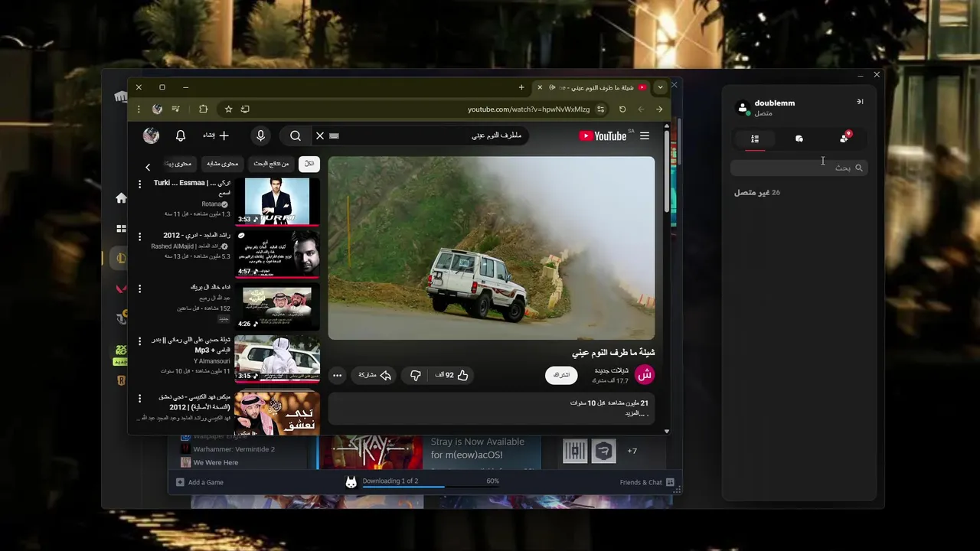The height and width of the screenshot is (551, 980).
Task: Click Add a Game in Steam
Action: [x=200, y=482]
